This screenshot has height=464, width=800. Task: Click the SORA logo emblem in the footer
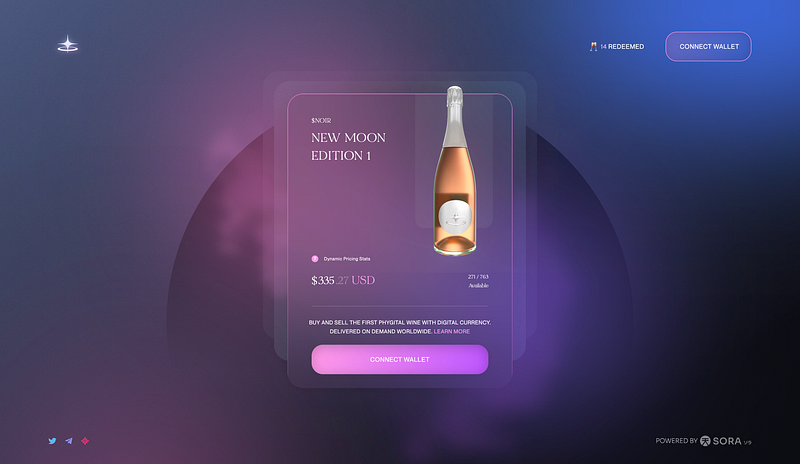point(705,441)
